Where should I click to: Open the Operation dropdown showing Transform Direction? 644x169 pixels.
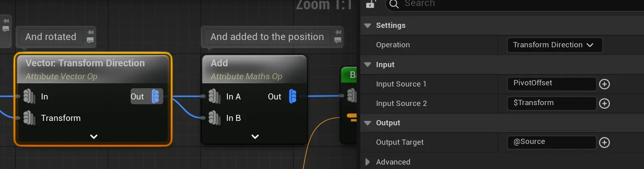(554, 45)
